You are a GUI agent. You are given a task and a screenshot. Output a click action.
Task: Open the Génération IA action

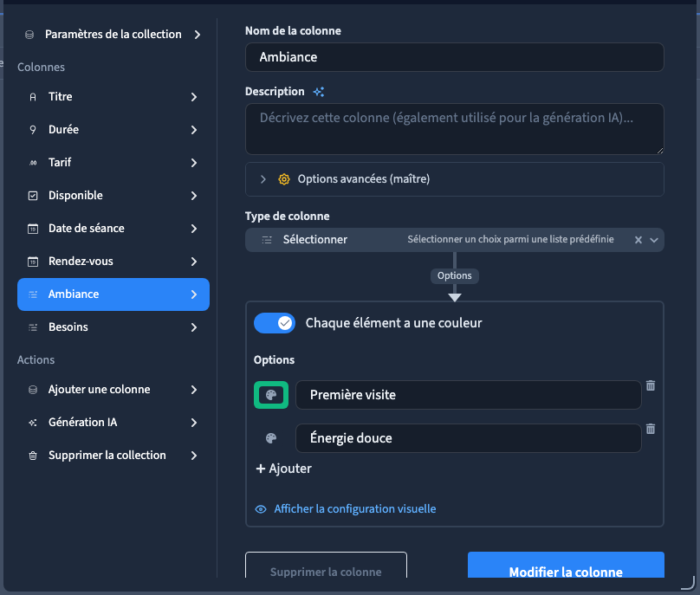[x=113, y=423]
